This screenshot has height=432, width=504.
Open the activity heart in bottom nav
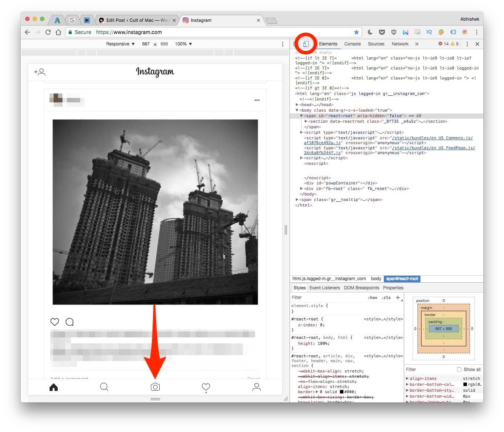tap(206, 387)
